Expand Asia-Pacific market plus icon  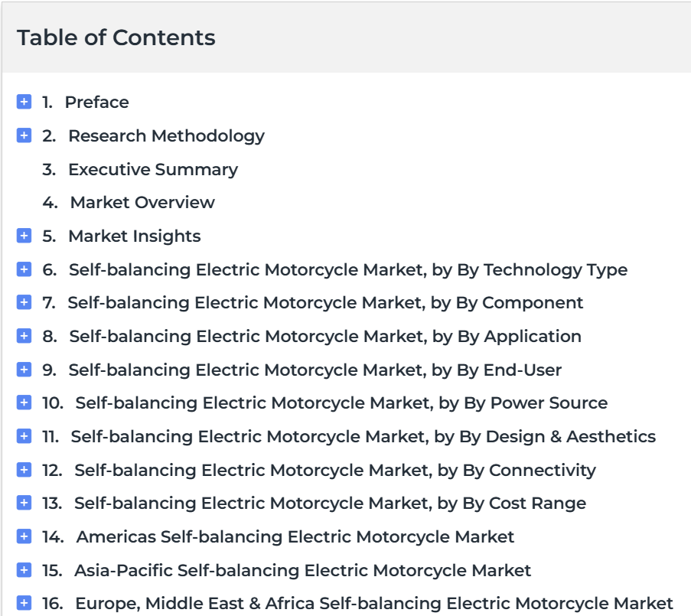[x=24, y=570]
